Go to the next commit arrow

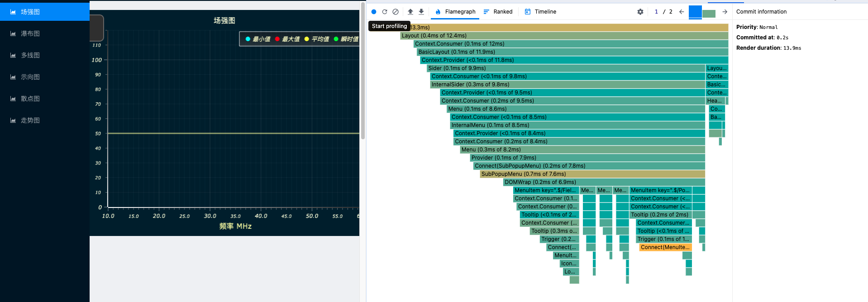pos(725,12)
